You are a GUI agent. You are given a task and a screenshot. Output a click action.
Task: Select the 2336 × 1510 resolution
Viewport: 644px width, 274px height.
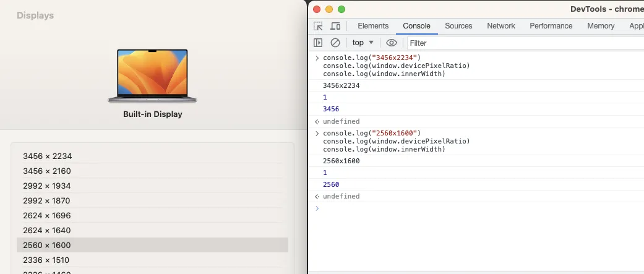click(x=152, y=260)
